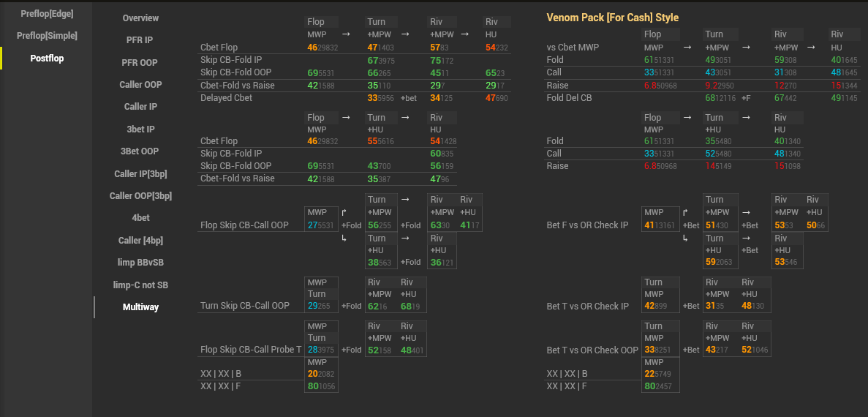Open the Caller OOP stats page
The width and height of the screenshot is (868, 417).
click(140, 84)
